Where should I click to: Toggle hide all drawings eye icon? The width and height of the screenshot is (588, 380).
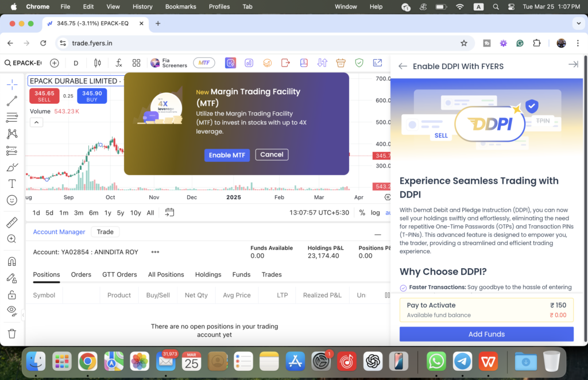(x=12, y=311)
